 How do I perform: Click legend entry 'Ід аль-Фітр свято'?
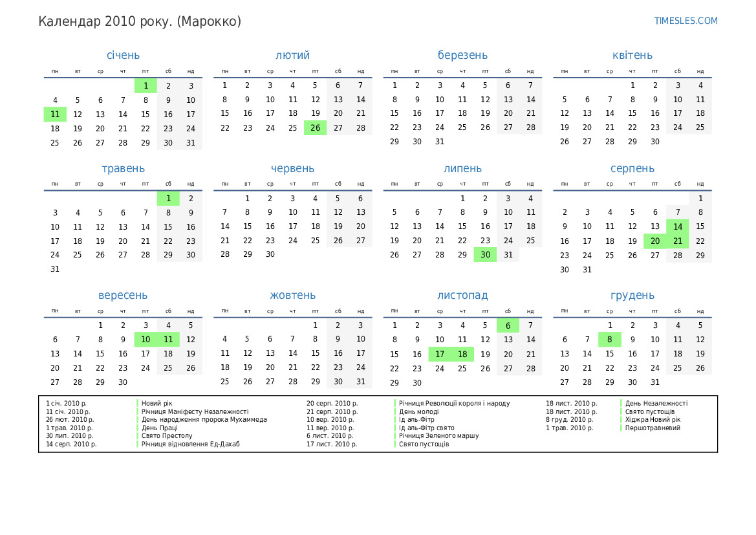(x=427, y=428)
